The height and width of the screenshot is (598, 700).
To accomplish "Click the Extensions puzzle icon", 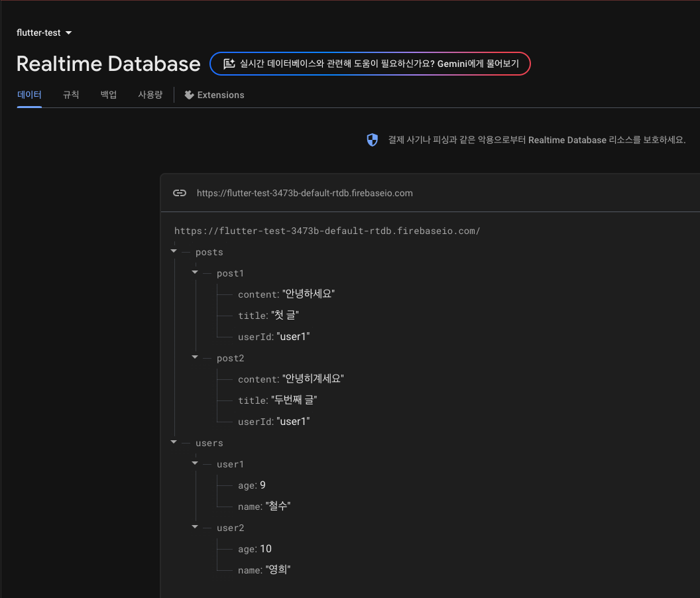I will tap(190, 95).
